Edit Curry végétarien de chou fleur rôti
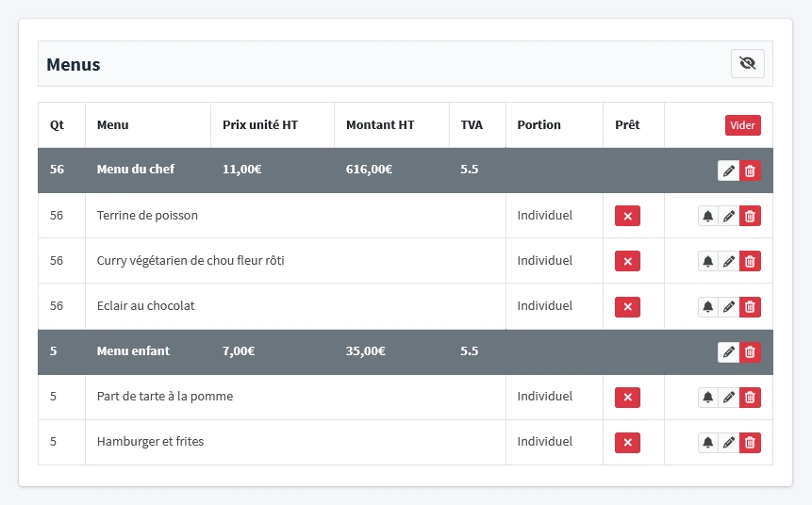The height and width of the screenshot is (505, 812). 729,261
